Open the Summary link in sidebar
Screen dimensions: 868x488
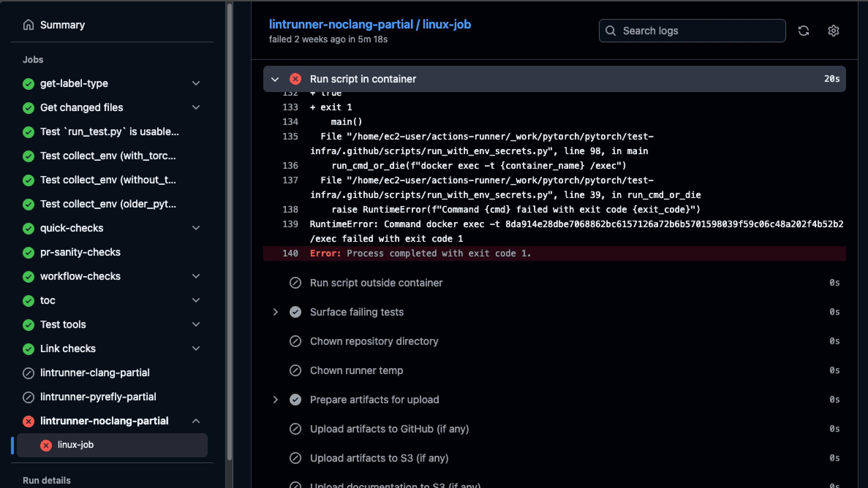[63, 25]
